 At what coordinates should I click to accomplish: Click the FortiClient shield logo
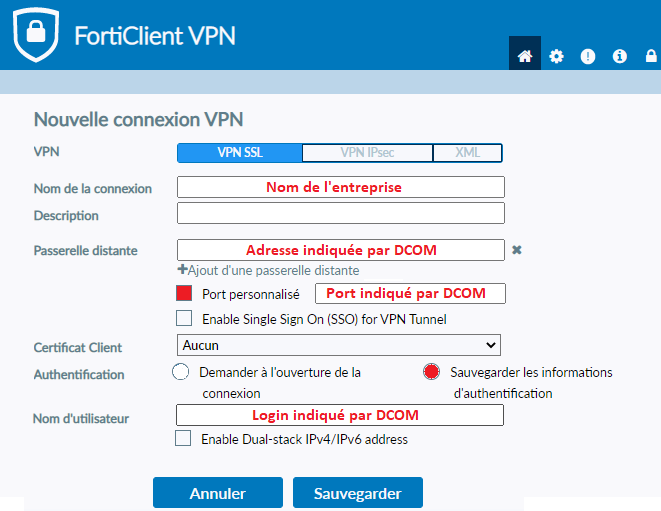(x=36, y=35)
